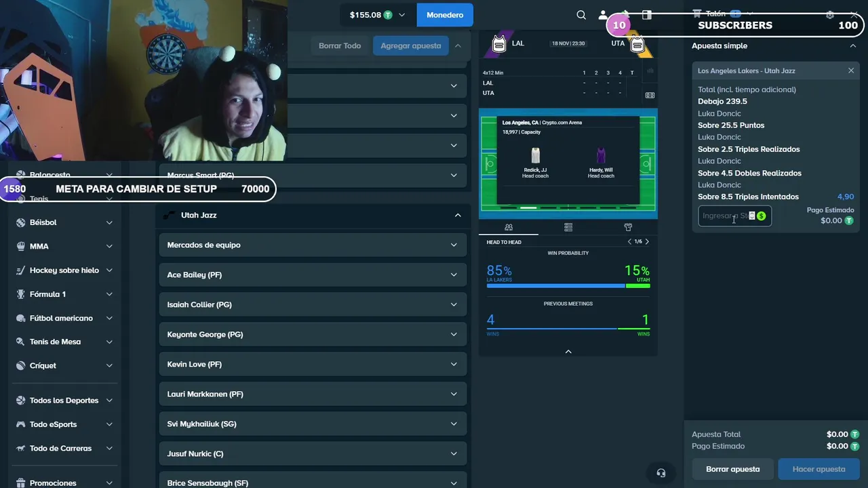
Task: Expand the MMA sidebar chevron
Action: (x=109, y=246)
